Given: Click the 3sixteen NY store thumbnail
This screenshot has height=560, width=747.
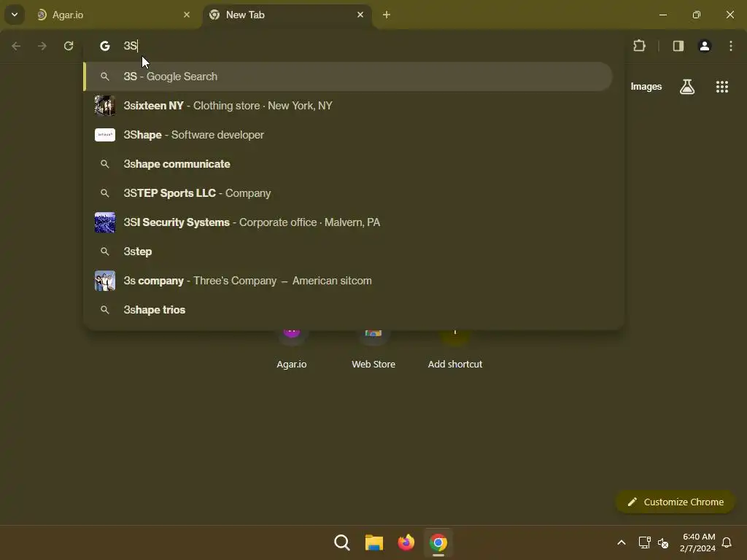Looking at the screenshot, I should pyautogui.click(x=105, y=106).
